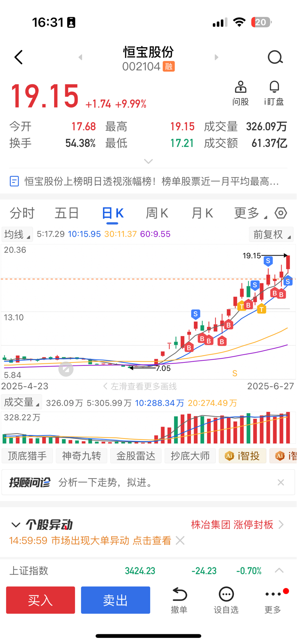Tap the Wi-Fi icon in status bar
Viewport: 297px width, 644px height.
(239, 22)
